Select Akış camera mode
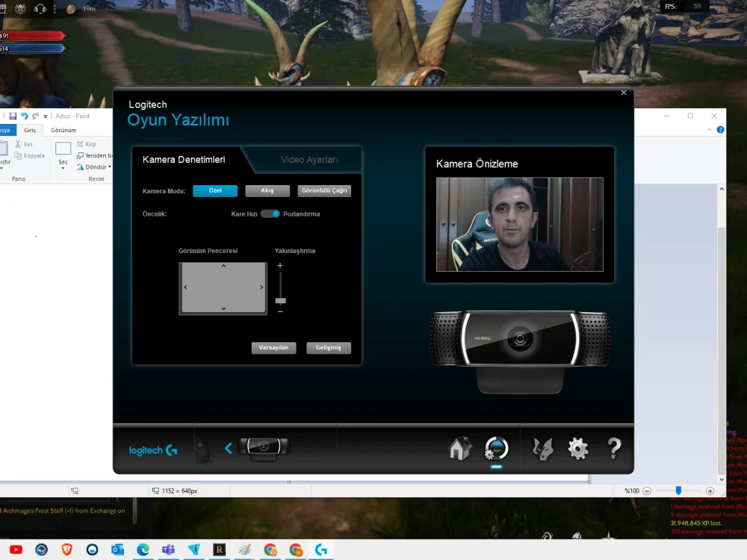747x560 pixels. (x=267, y=190)
